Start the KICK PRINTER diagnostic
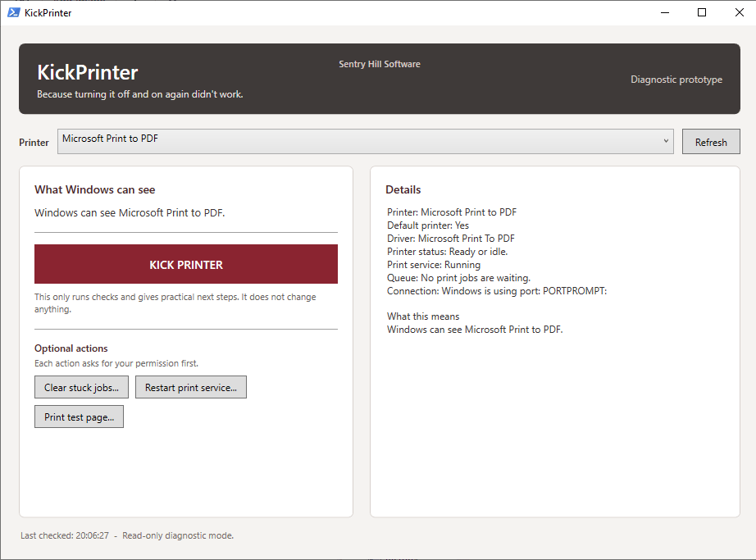 (185, 264)
